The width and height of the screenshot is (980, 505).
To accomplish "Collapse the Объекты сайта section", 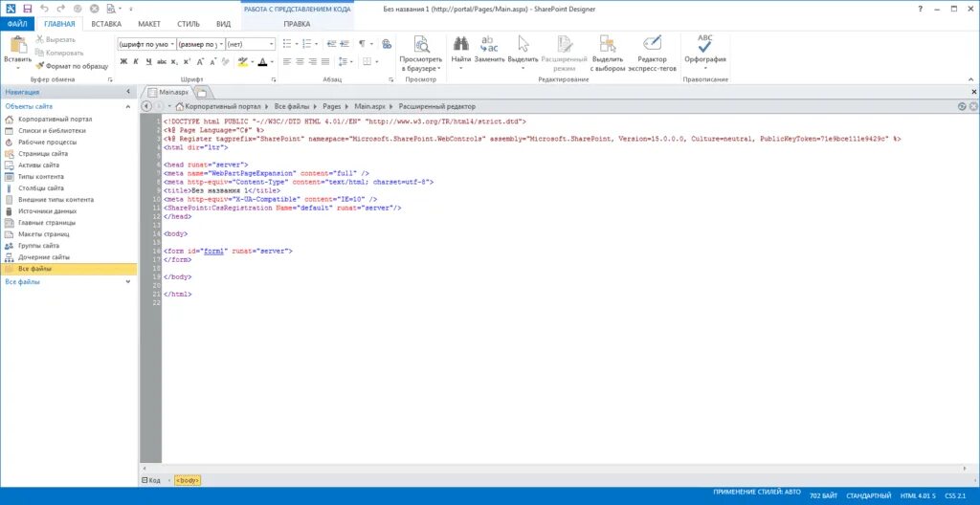I will click(128, 107).
